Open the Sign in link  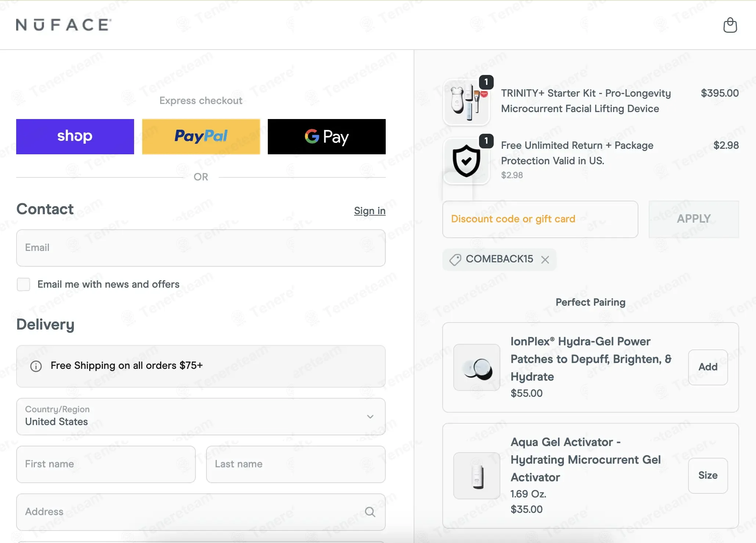pyautogui.click(x=370, y=211)
